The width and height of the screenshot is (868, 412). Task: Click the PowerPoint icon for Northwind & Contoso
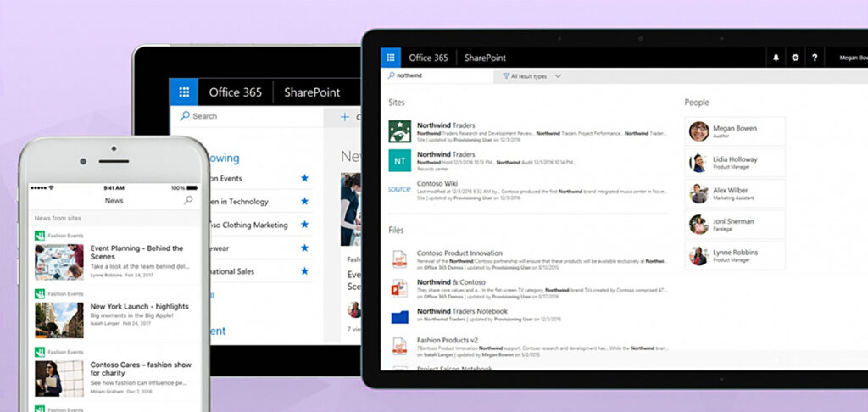point(399,288)
